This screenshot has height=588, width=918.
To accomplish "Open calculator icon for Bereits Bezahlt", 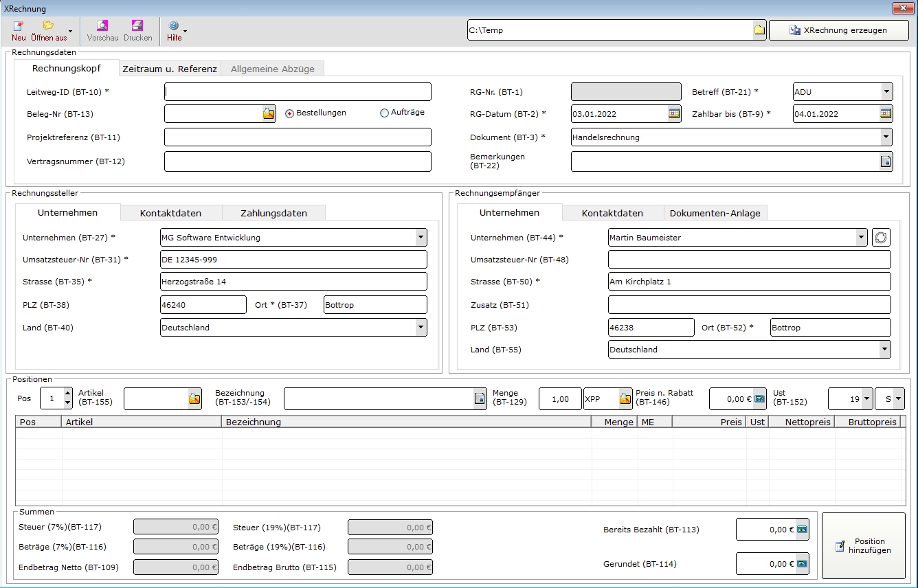I will tap(801, 530).
